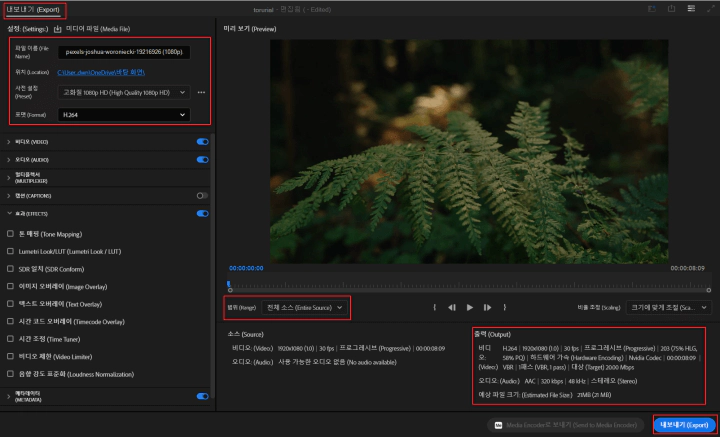720x437 pixels.
Task: Click the current timecode 00:00:00:00
Action: click(246, 268)
